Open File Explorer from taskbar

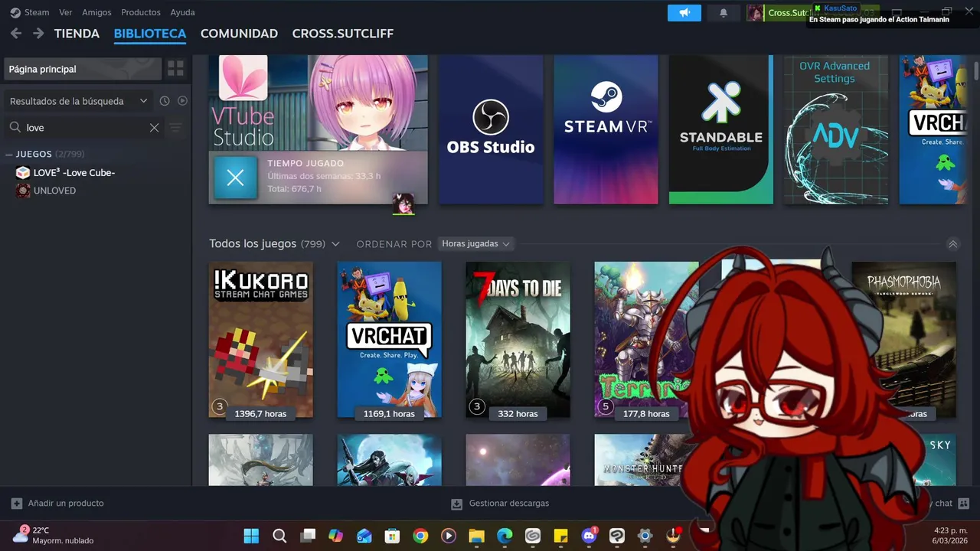point(476,536)
